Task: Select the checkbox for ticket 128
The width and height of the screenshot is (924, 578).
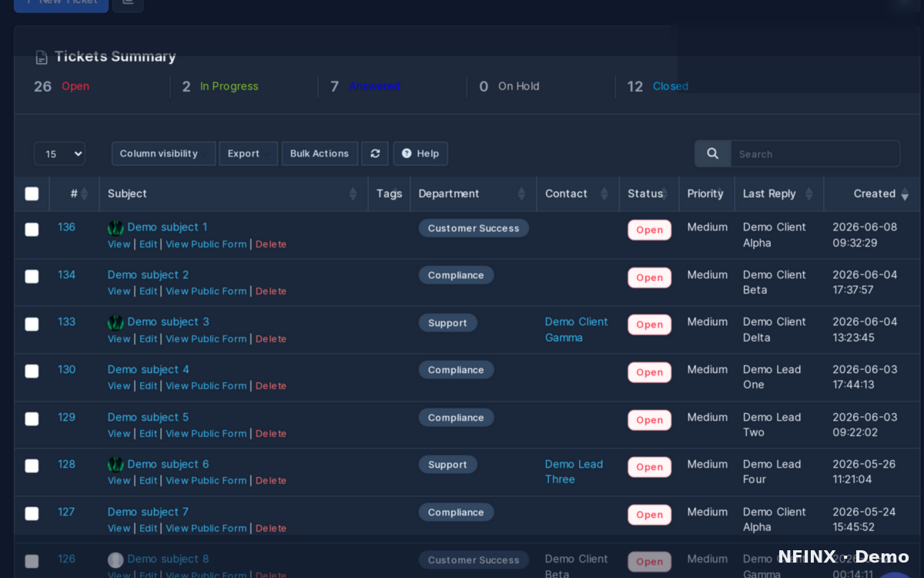Action: point(32,465)
